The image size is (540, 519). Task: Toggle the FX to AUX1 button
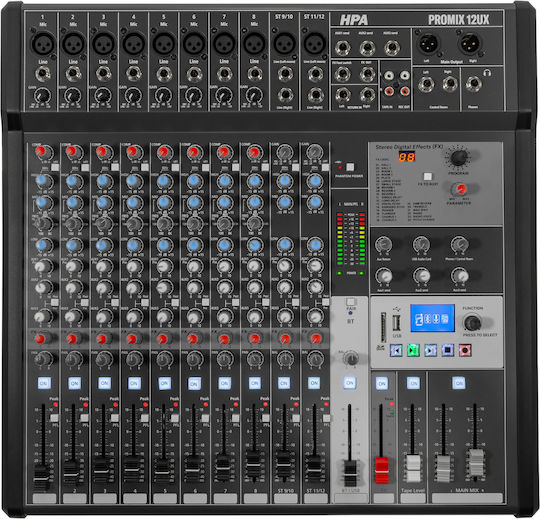point(427,177)
